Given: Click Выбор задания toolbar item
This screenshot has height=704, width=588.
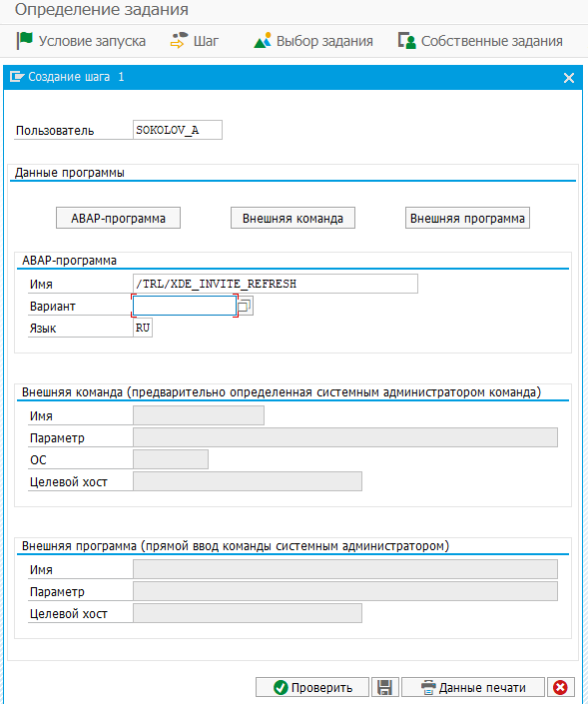Looking at the screenshot, I should pyautogui.click(x=313, y=41).
